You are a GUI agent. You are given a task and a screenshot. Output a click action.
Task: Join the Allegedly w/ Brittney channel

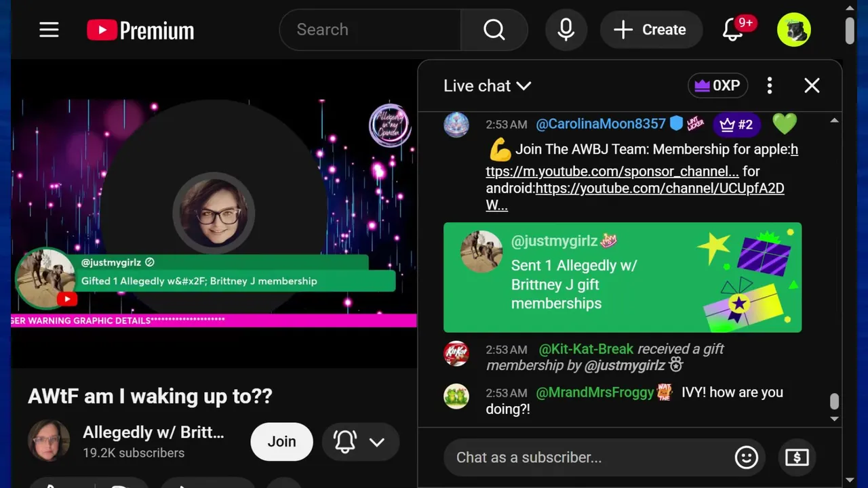[281, 442]
